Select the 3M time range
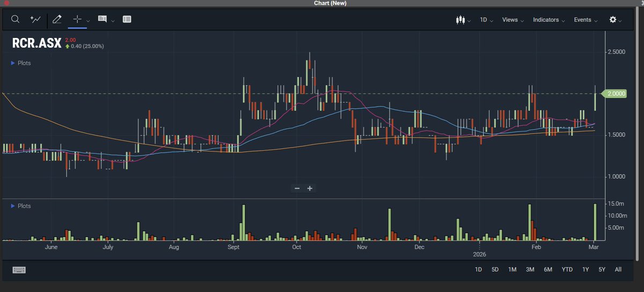644x292 pixels. (x=530, y=269)
